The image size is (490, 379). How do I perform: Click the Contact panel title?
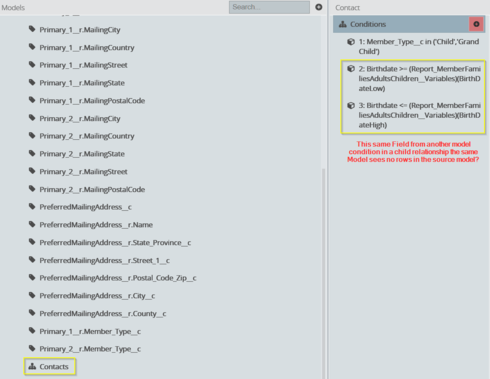(347, 7)
